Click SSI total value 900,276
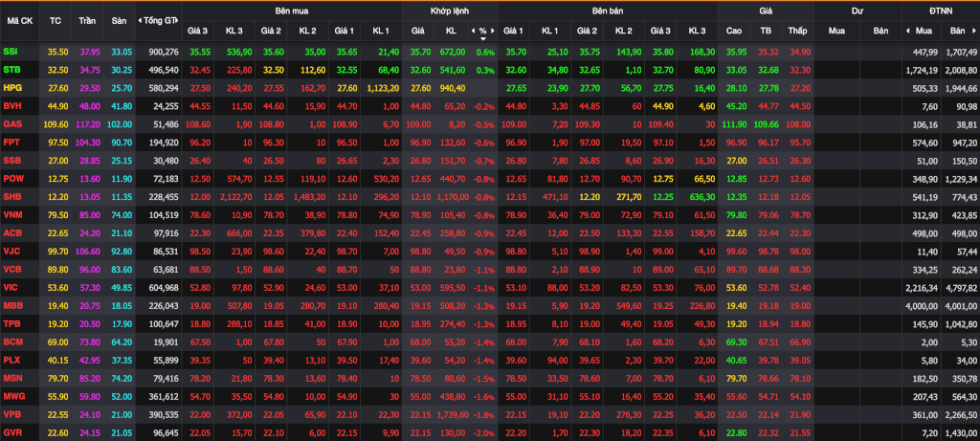980x441 pixels. tap(164, 52)
